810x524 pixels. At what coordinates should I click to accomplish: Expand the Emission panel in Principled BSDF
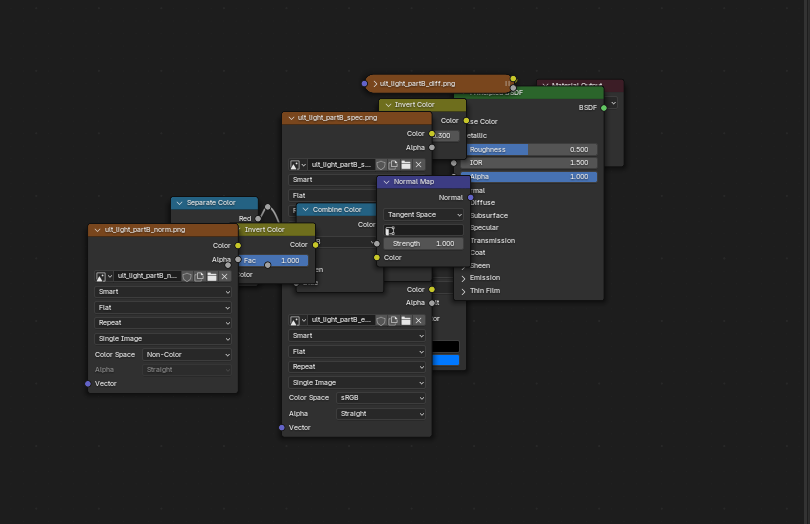(463, 278)
